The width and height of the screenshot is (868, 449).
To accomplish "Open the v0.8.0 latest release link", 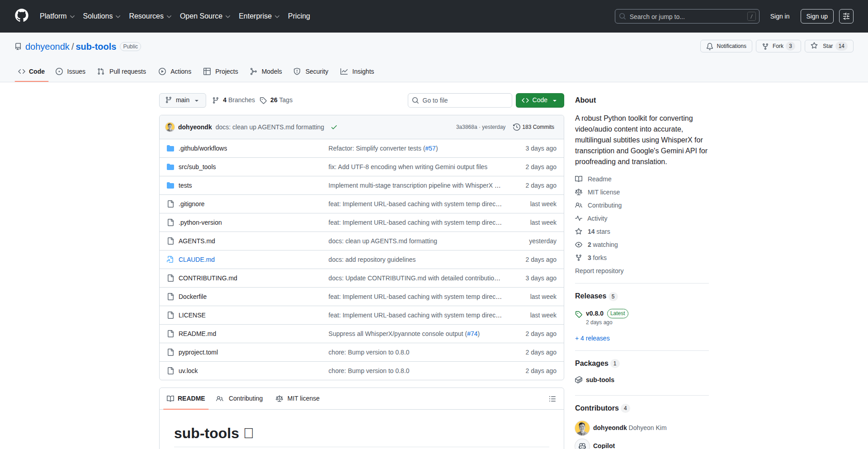I will click(596, 313).
